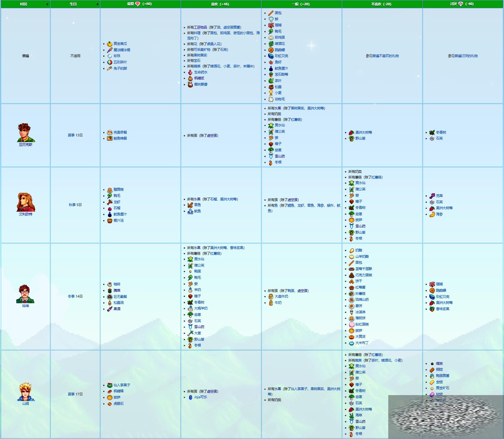Open the 苋菜 link in Elliott's hated gifts

coord(439,196)
